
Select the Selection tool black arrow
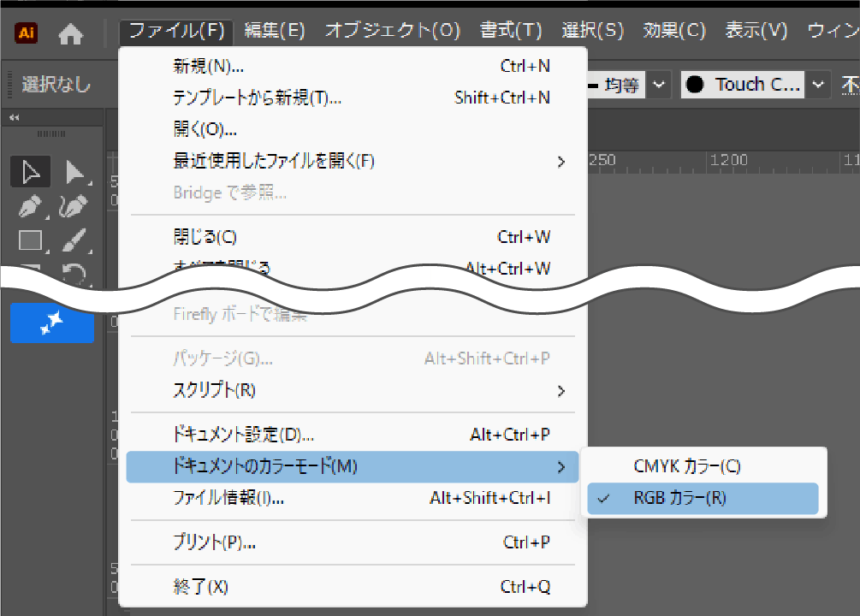[x=31, y=172]
